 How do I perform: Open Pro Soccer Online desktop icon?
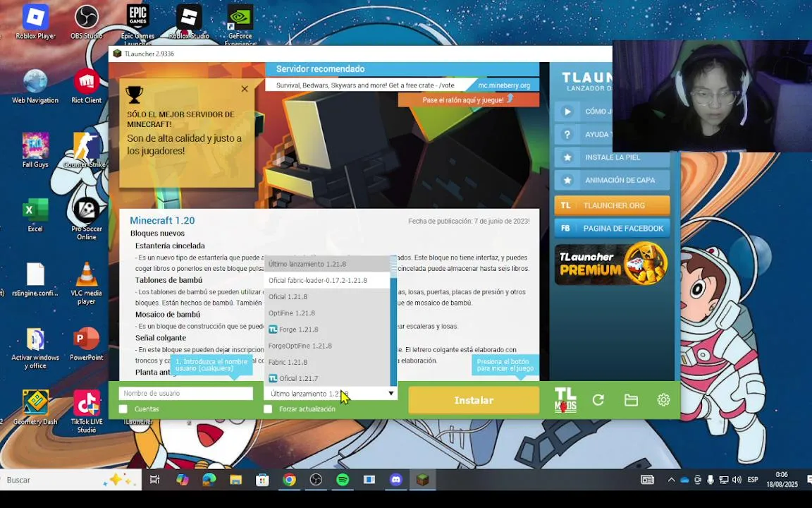point(87,218)
